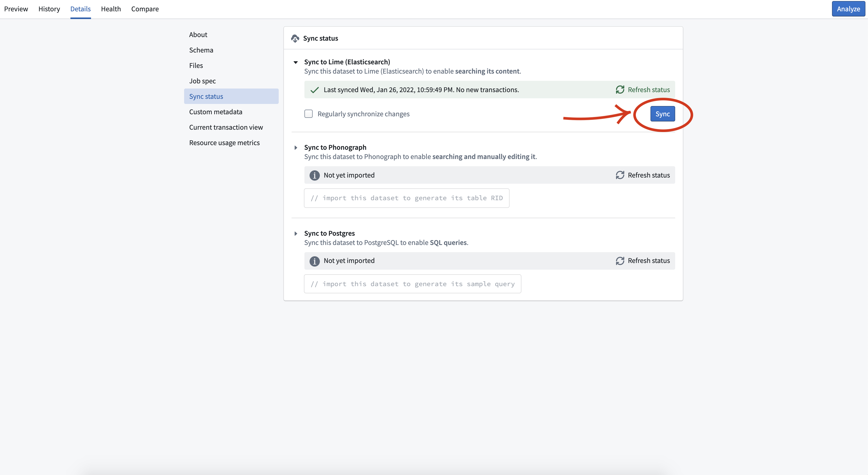868x475 pixels.
Task: Select Schema in the sidebar
Action: [x=201, y=50]
